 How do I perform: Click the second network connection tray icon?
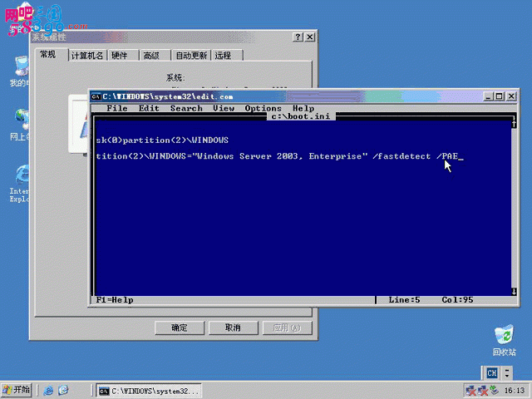point(482,391)
